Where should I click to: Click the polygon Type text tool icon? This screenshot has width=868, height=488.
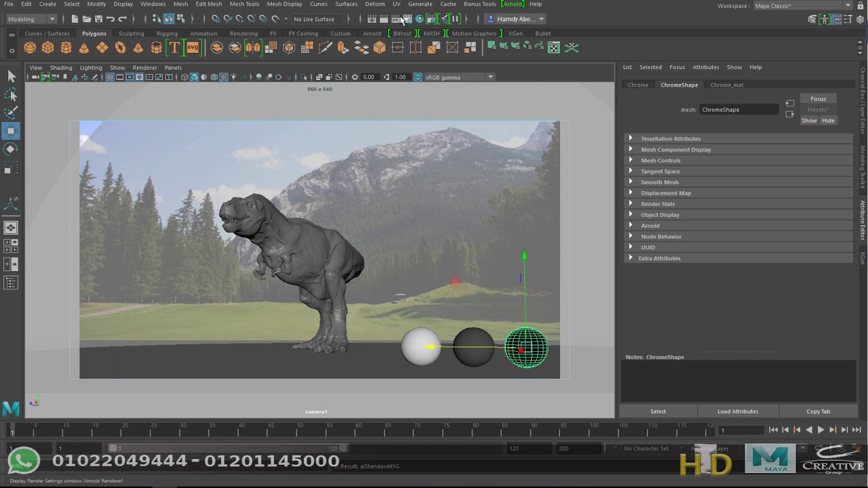pyautogui.click(x=174, y=47)
